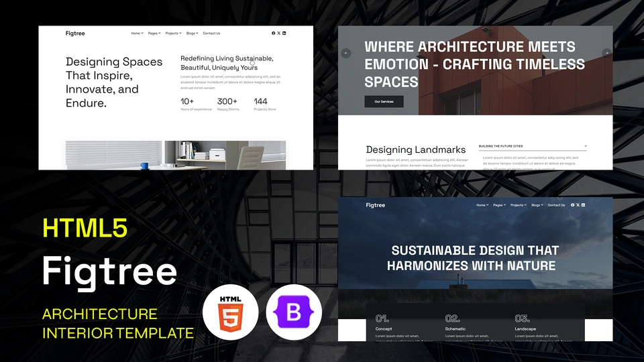Click LinkedIn icon in white Figtree preview

click(x=284, y=34)
